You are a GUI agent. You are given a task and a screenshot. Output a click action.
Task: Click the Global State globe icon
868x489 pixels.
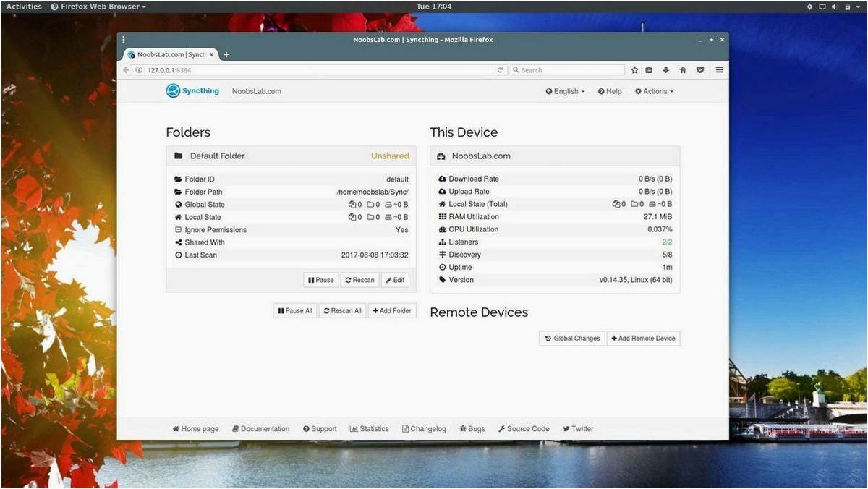coord(179,205)
